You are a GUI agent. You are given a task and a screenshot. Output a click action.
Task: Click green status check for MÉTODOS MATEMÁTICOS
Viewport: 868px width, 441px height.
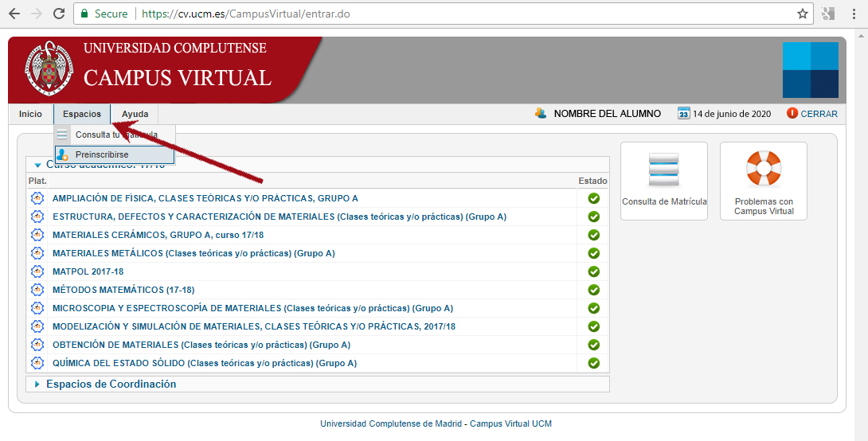[x=594, y=290]
